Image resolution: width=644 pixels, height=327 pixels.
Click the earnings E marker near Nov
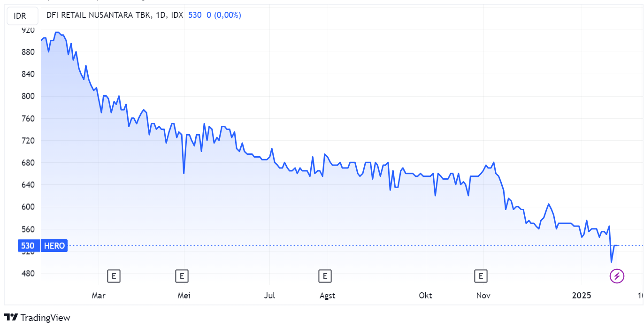[481, 276]
